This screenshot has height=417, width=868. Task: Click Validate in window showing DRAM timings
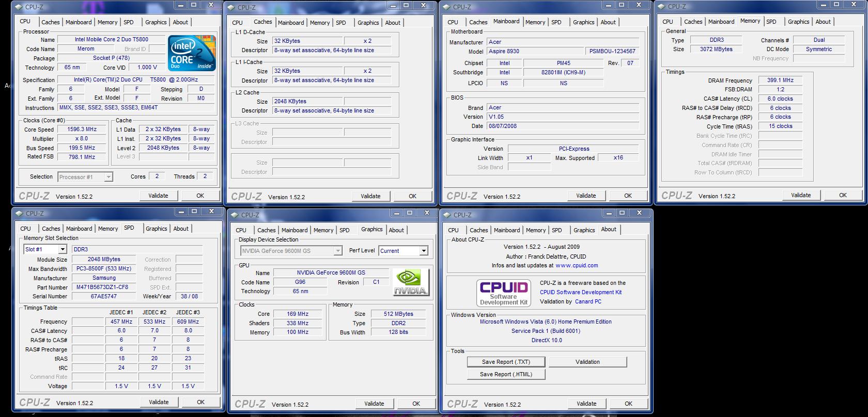pyautogui.click(x=801, y=195)
